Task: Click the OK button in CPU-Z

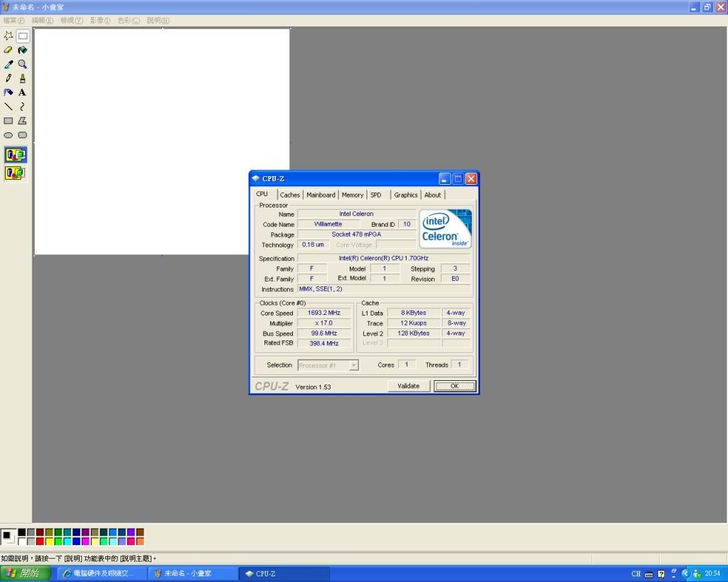Action: click(x=454, y=386)
